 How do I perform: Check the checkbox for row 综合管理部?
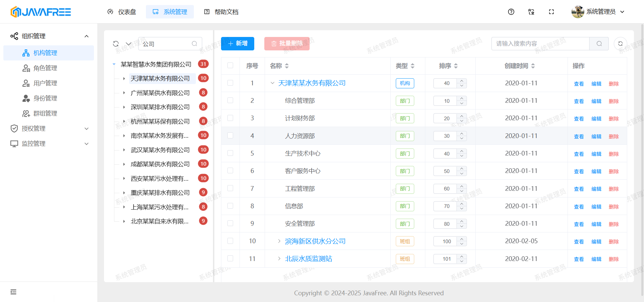click(230, 100)
